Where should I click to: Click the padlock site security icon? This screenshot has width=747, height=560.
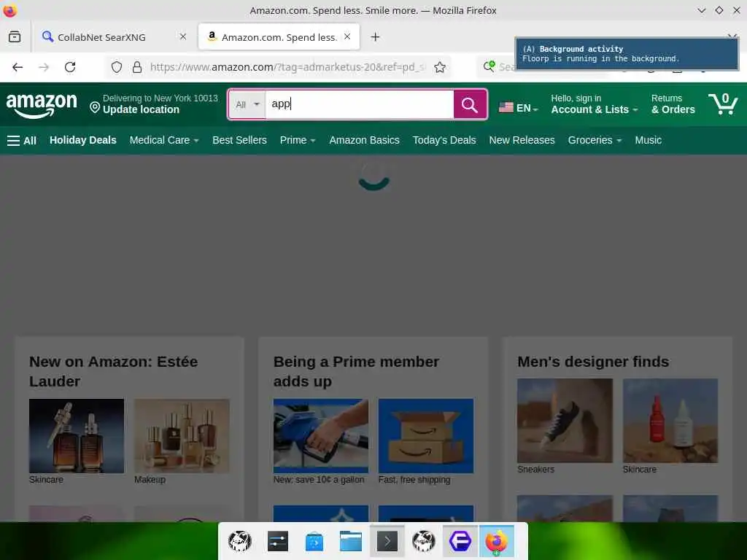click(137, 67)
